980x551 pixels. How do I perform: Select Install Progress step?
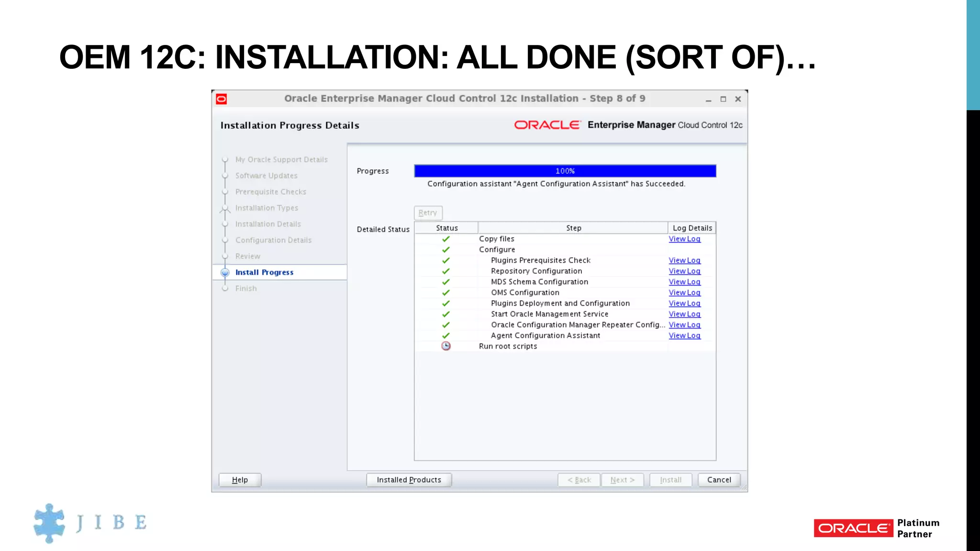[x=264, y=272]
